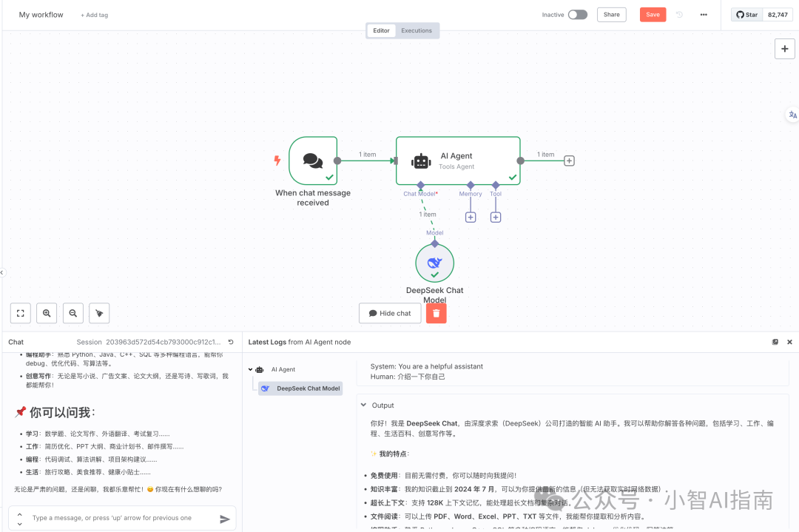Hide the chat panel

point(390,313)
